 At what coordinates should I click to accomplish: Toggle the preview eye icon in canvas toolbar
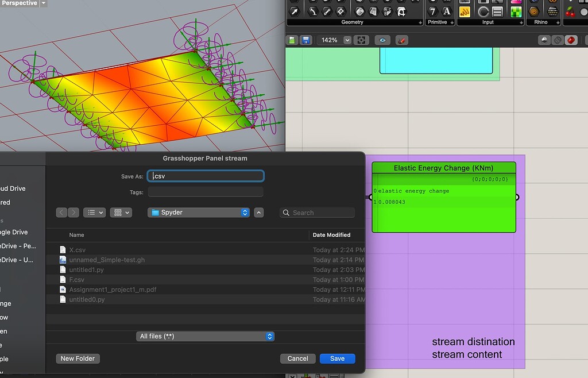pyautogui.click(x=382, y=40)
